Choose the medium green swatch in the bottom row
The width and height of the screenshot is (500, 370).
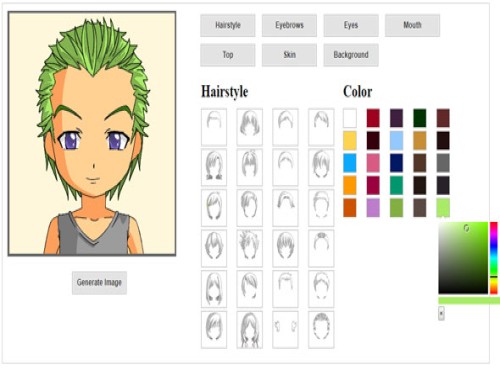[396, 208]
